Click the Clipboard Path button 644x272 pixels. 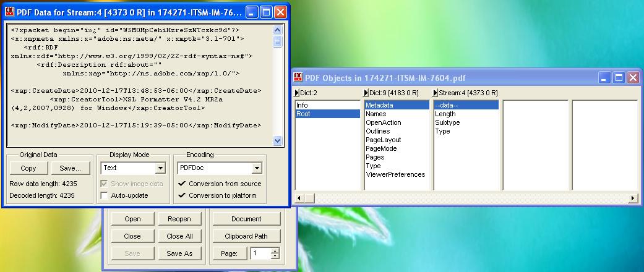click(246, 236)
